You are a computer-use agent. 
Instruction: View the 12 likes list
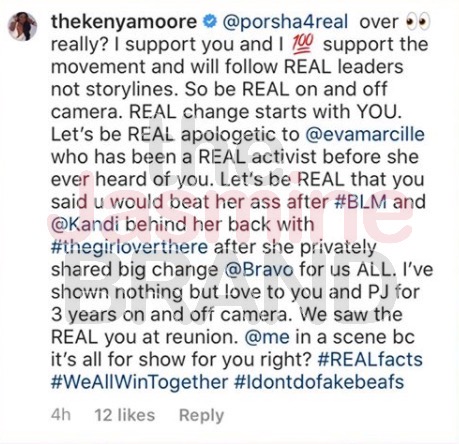point(125,415)
